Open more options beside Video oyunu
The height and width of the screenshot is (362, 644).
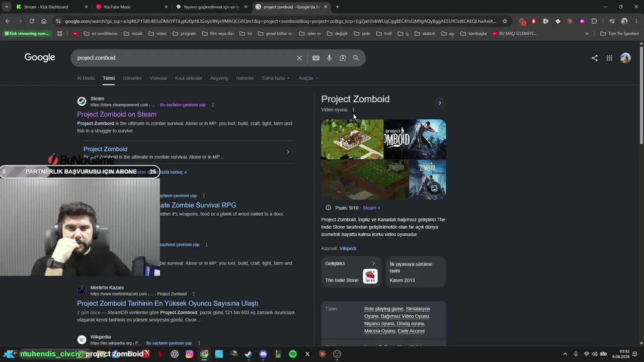[353, 110]
